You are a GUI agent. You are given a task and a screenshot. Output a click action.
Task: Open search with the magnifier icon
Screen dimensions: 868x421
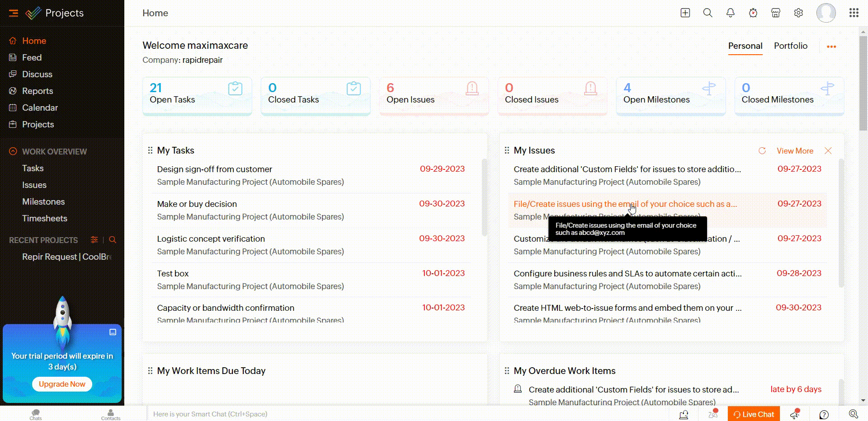coord(708,13)
